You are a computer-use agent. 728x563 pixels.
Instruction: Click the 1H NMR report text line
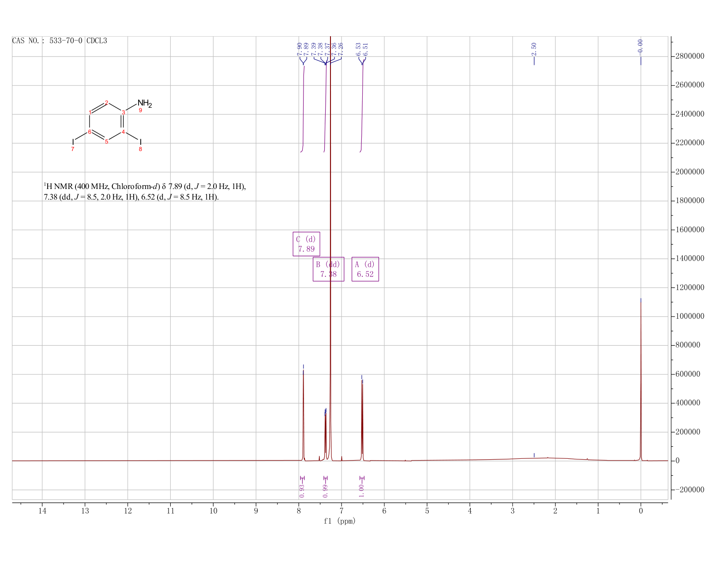tap(145, 187)
